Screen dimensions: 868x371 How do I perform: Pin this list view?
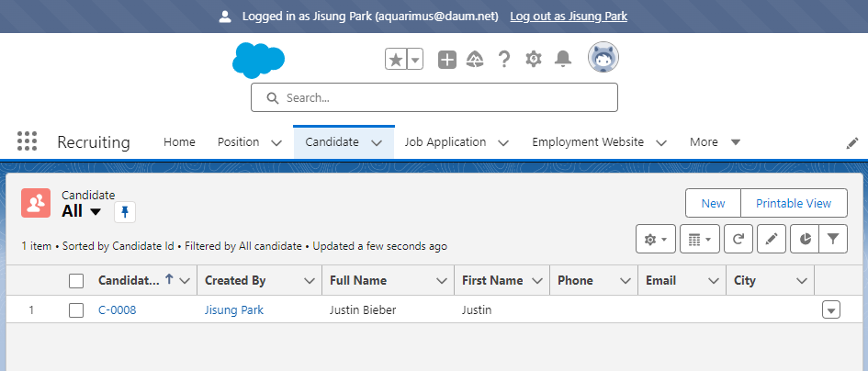click(125, 212)
